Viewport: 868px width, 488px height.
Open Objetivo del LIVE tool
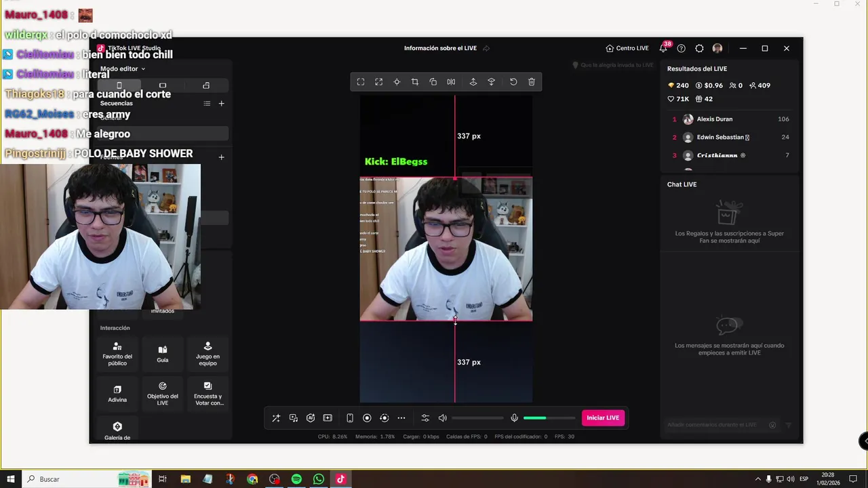click(x=163, y=393)
